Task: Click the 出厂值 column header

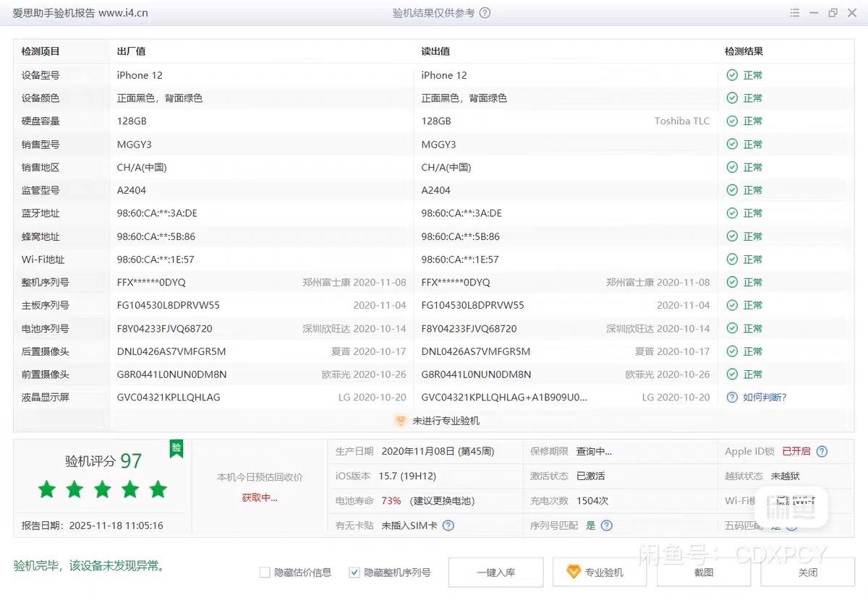Action: tap(132, 51)
